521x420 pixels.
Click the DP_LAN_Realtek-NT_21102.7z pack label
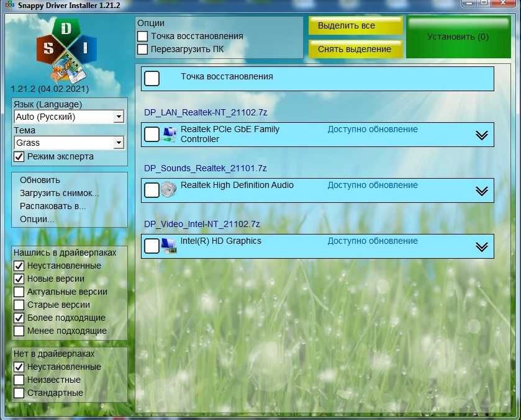click(206, 112)
